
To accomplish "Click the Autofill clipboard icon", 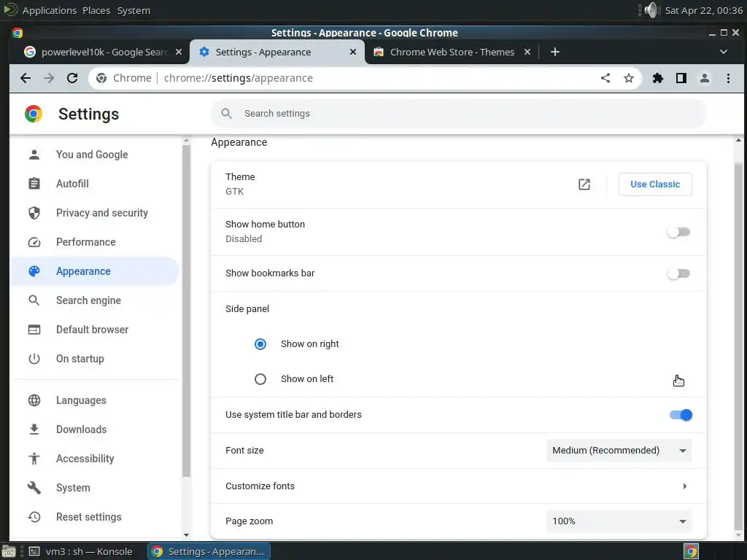I will [34, 184].
